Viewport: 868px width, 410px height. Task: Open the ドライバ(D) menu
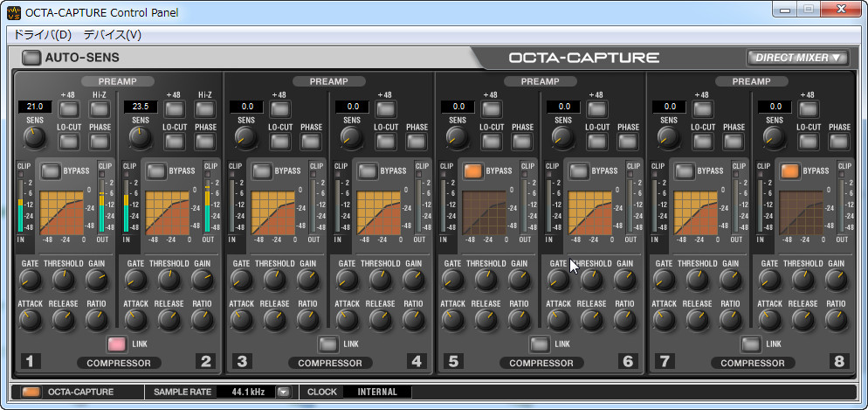click(x=43, y=35)
